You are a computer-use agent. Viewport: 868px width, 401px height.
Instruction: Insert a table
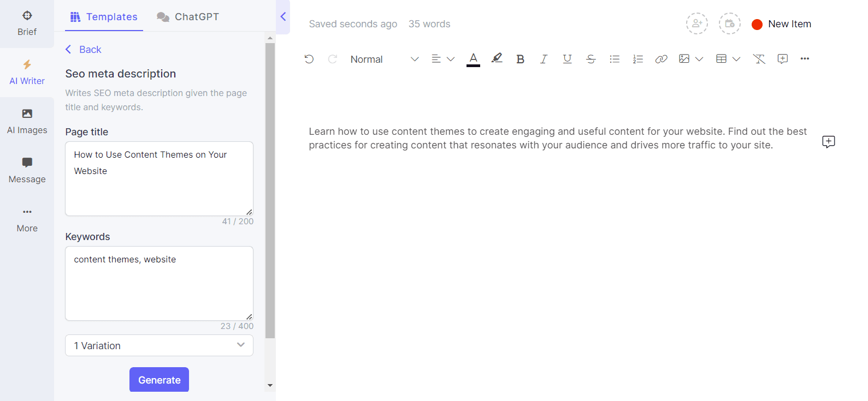721,59
